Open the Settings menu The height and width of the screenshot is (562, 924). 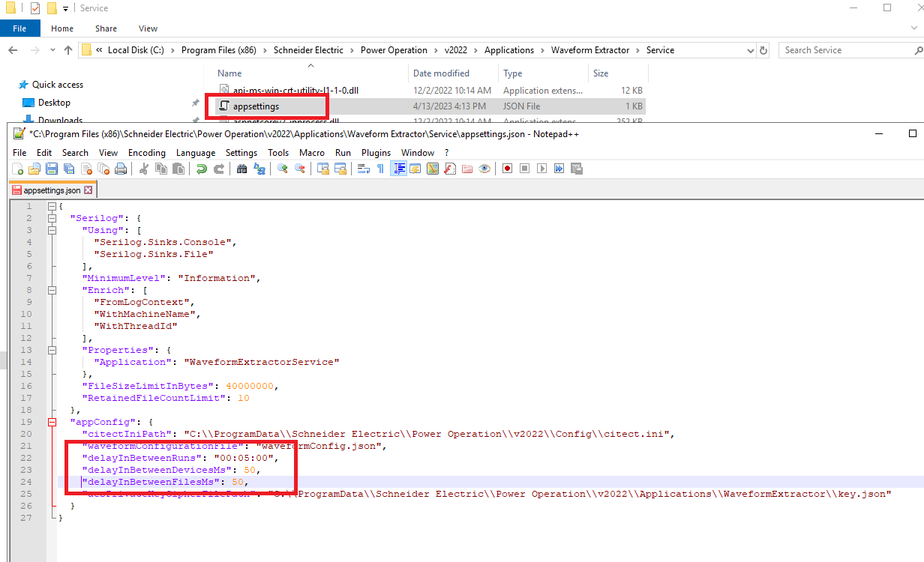(241, 152)
